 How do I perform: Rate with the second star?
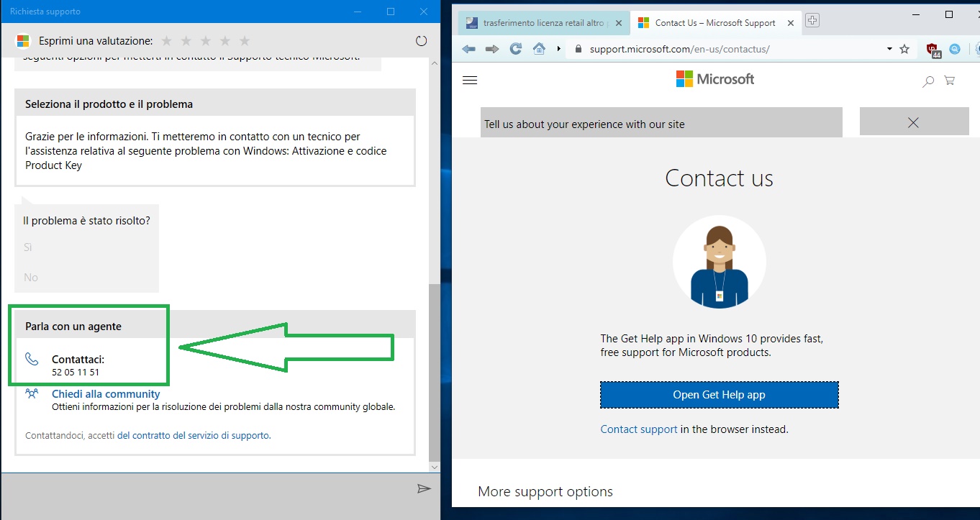[x=186, y=41]
